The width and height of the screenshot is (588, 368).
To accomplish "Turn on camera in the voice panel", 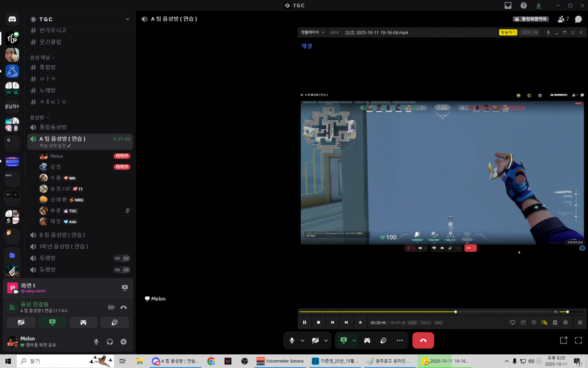I will click(21, 322).
